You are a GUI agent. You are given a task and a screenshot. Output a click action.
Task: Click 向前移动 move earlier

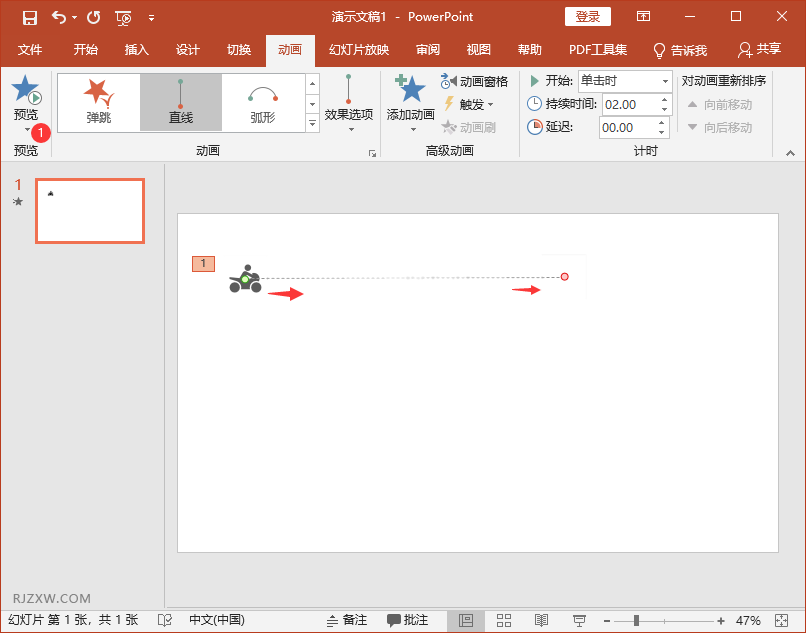coord(720,104)
